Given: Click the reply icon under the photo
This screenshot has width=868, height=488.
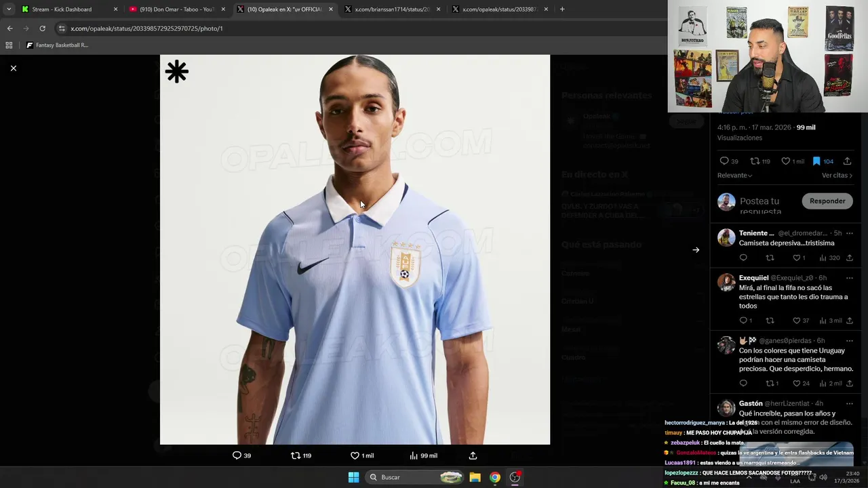Looking at the screenshot, I should [x=237, y=455].
